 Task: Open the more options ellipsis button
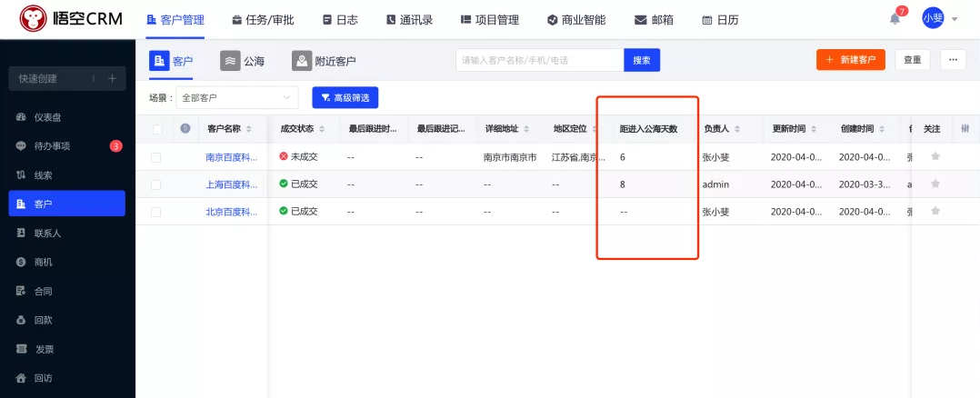coord(953,60)
